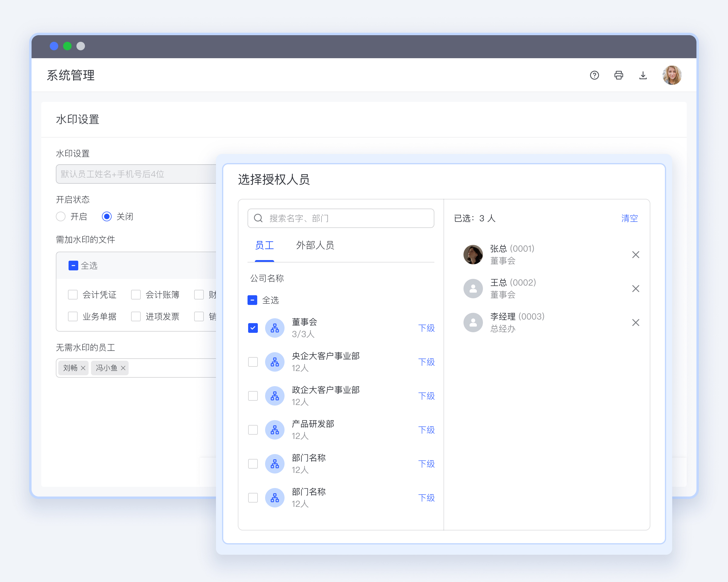Open 下级 of 产品研发部
The height and width of the screenshot is (582, 728).
[x=426, y=430]
